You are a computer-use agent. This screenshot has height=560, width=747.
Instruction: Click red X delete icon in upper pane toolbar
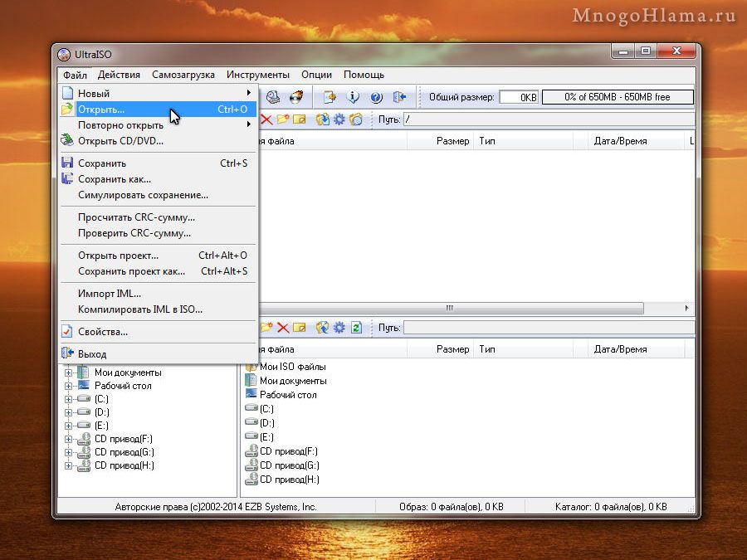(266, 119)
